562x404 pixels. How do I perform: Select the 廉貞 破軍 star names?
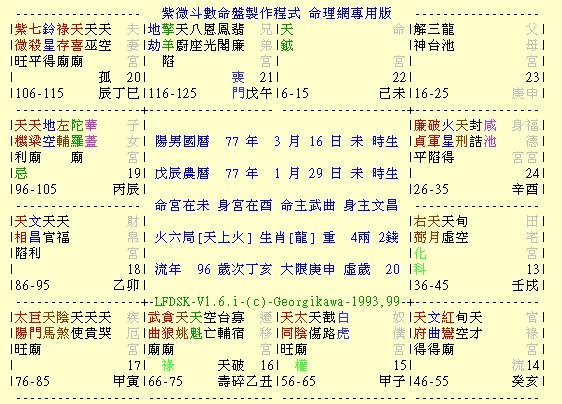point(427,133)
